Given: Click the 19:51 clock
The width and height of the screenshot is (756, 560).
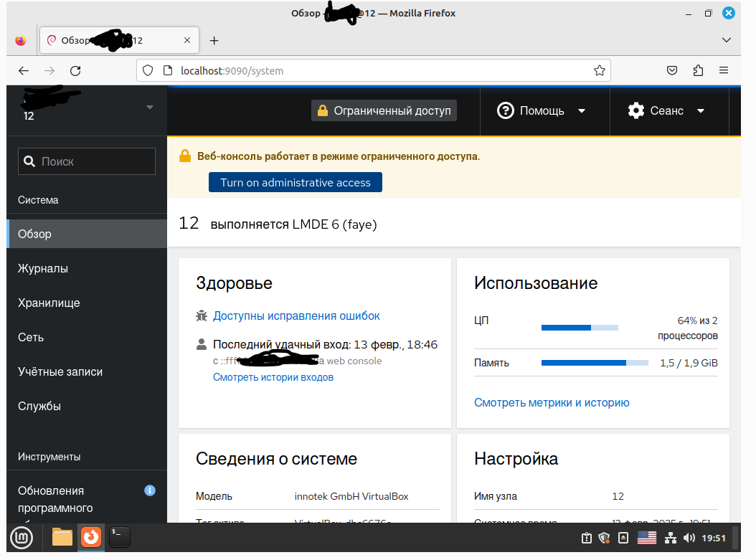Looking at the screenshot, I should pyautogui.click(x=714, y=538).
